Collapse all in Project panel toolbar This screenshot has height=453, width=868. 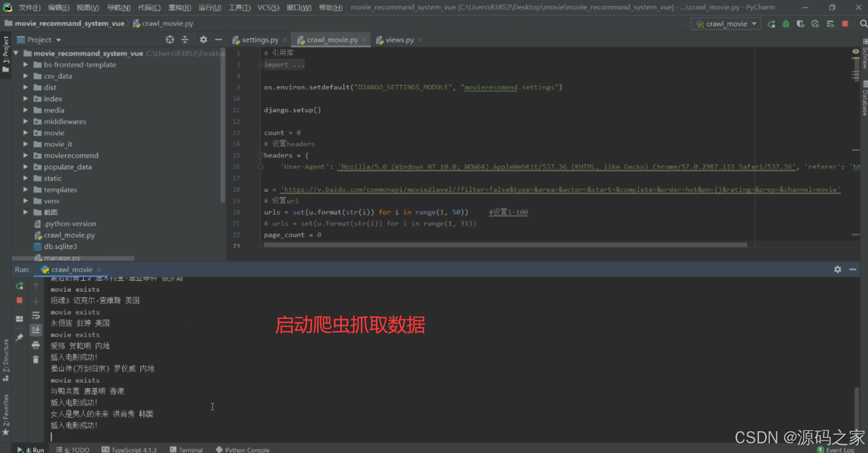click(x=185, y=39)
